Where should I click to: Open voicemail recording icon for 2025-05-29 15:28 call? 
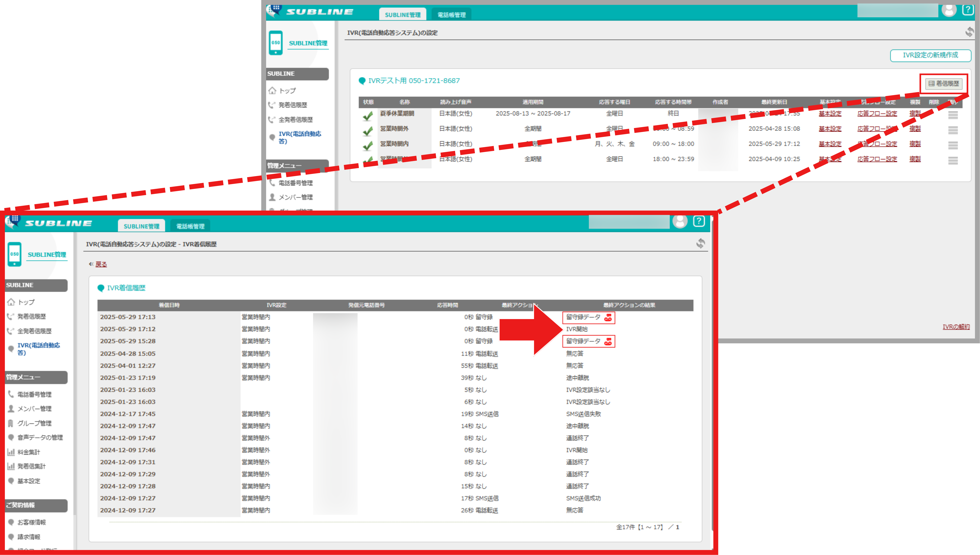608,341
